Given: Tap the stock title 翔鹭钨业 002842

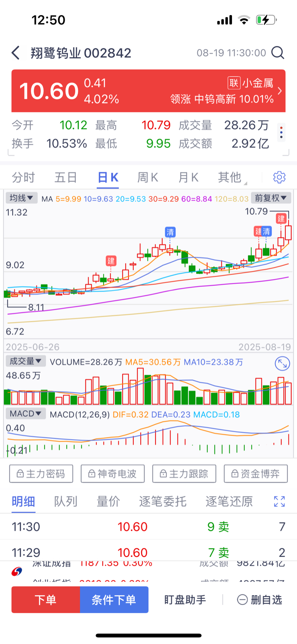Looking at the screenshot, I should click(x=81, y=53).
